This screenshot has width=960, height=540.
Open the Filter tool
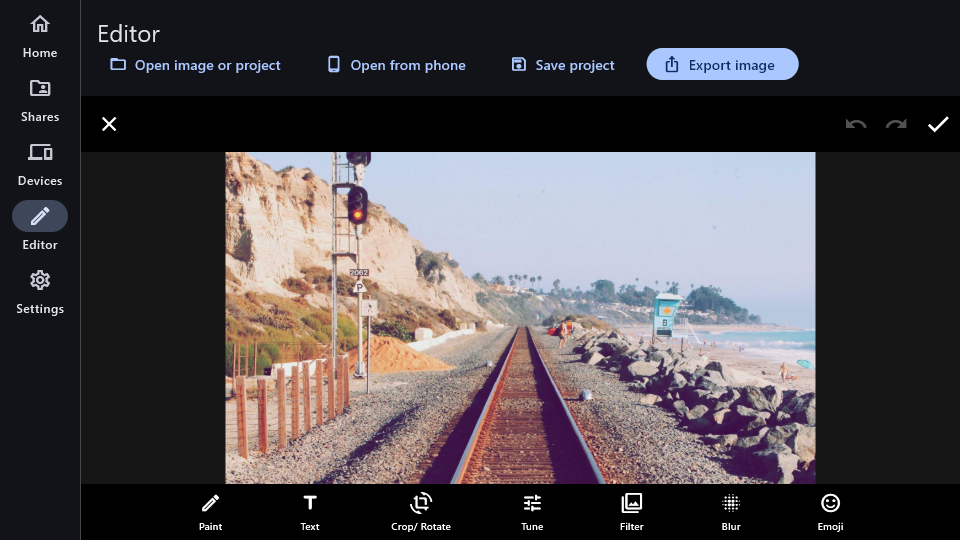(x=631, y=512)
